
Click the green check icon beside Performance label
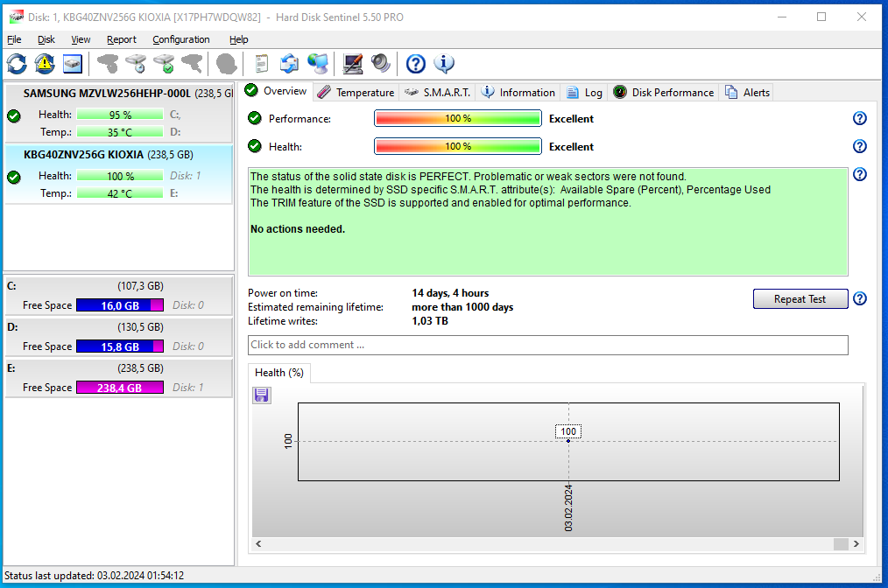click(x=255, y=118)
